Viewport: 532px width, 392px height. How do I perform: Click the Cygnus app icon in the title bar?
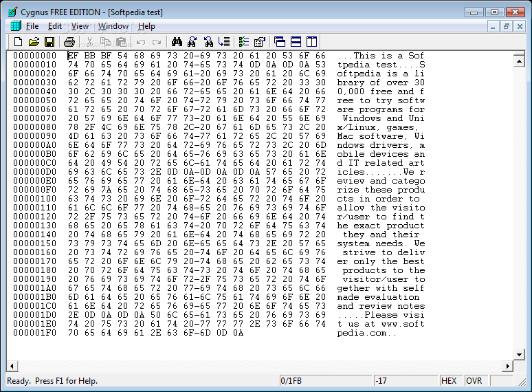(12, 12)
